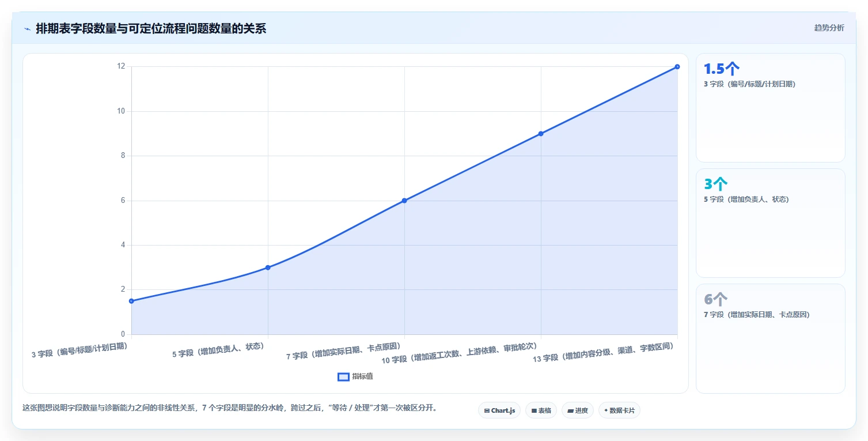This screenshot has width=868, height=441.
Task: Click the x-axis label 5 字段(增加负责人、状态)
Action: pyautogui.click(x=218, y=350)
